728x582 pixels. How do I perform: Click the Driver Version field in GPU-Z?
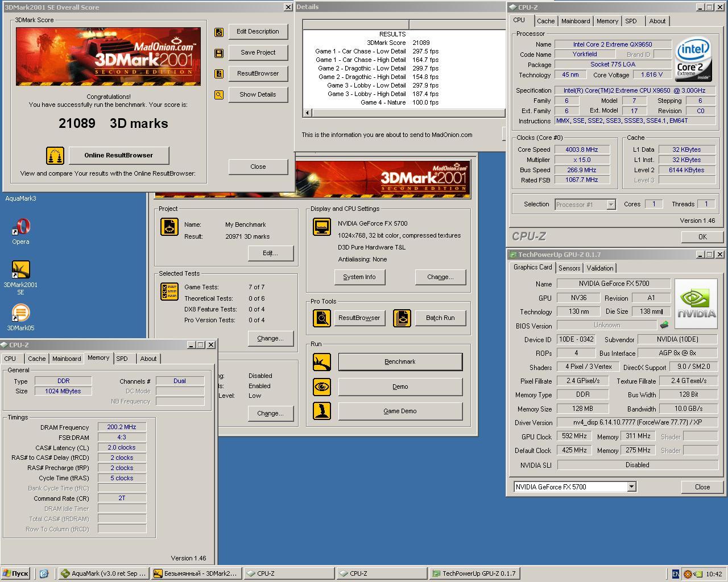(638, 423)
